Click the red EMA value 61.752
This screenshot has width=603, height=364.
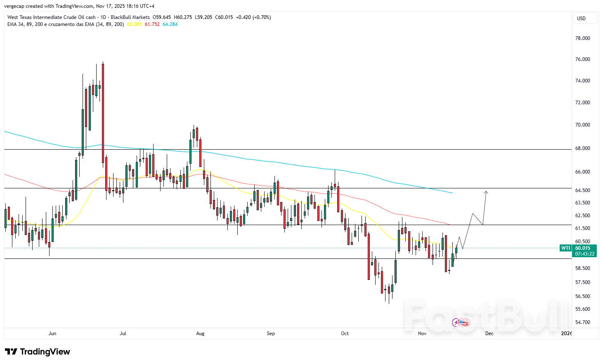click(152, 24)
